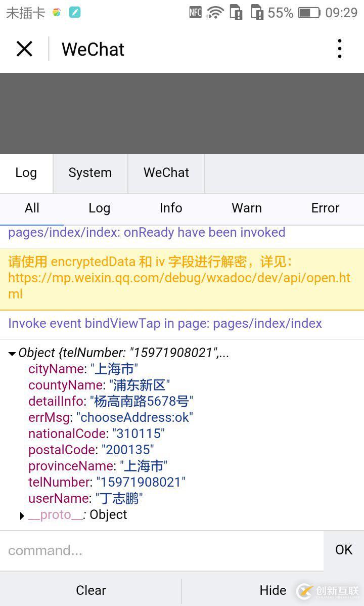
Task: Tap the battery indicator icon
Action: click(309, 13)
